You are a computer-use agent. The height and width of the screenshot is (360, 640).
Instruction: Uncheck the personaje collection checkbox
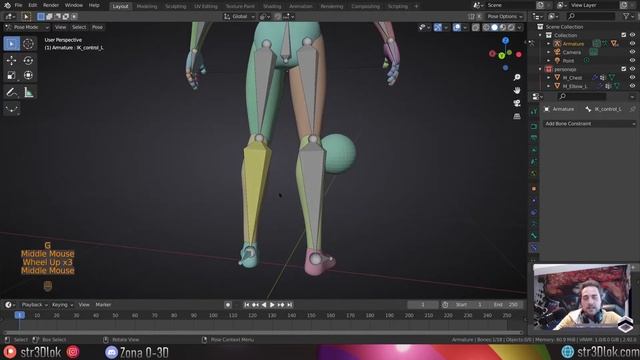click(x=623, y=69)
